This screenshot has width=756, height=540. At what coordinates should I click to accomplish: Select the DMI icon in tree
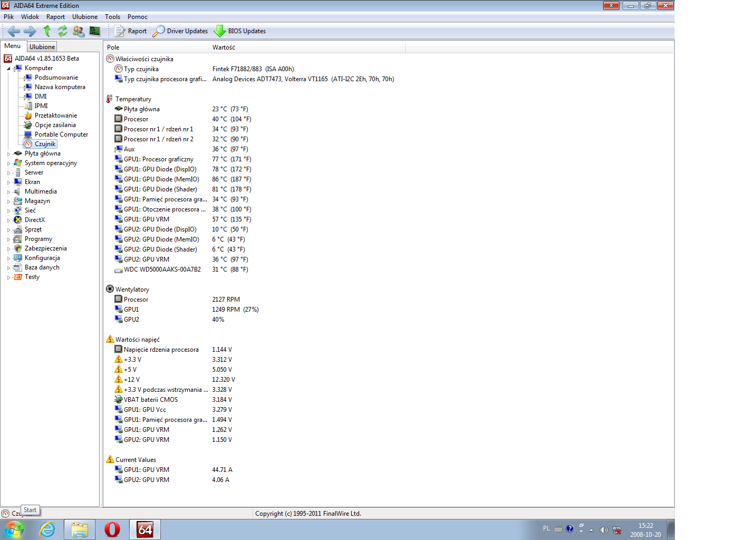(28, 97)
